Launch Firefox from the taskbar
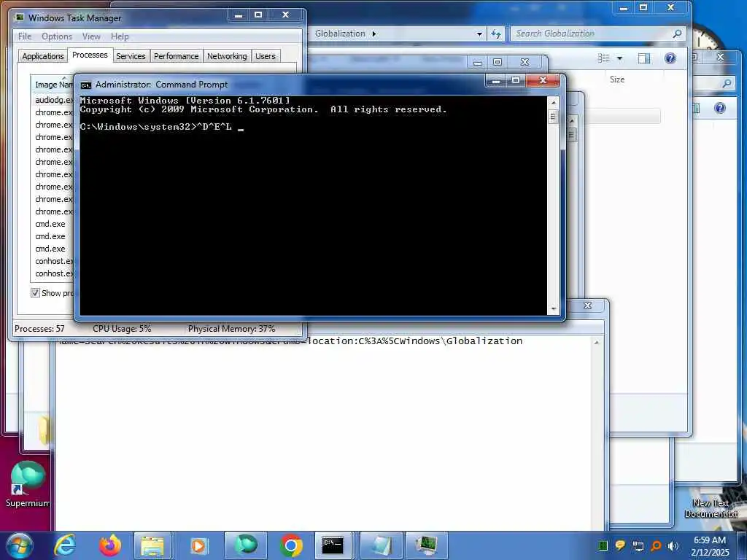Screen dimensions: 747x560 [109, 545]
